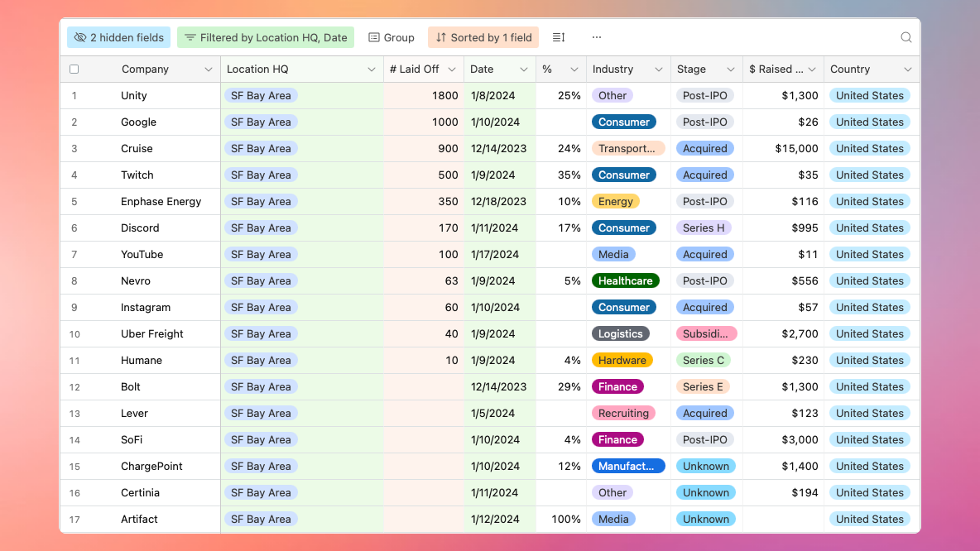Click the Finance tag in SoFi row

click(x=617, y=440)
